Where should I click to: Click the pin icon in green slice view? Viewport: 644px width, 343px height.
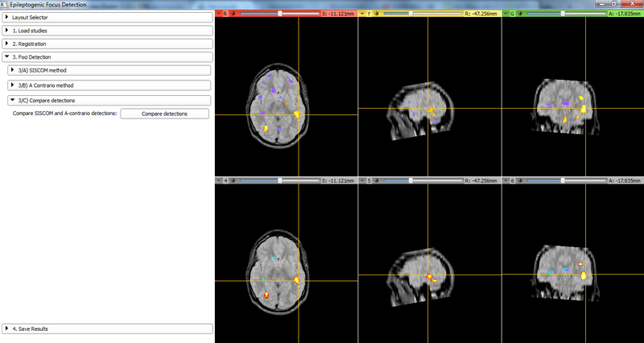(x=506, y=14)
